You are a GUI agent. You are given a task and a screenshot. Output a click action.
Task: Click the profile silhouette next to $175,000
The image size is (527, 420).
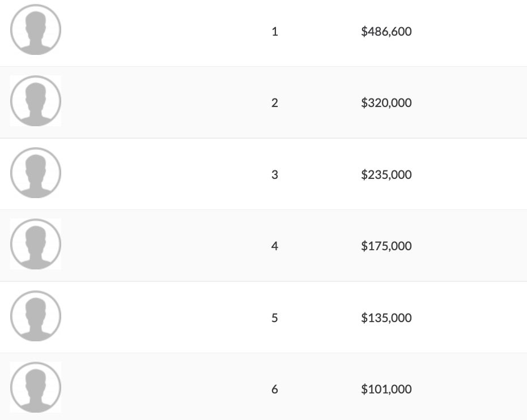[x=36, y=245]
